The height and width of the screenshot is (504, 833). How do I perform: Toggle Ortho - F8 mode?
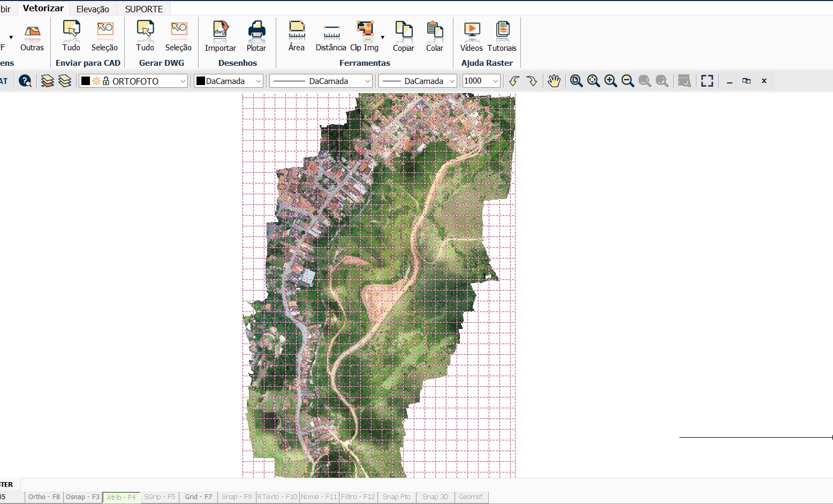point(44,497)
